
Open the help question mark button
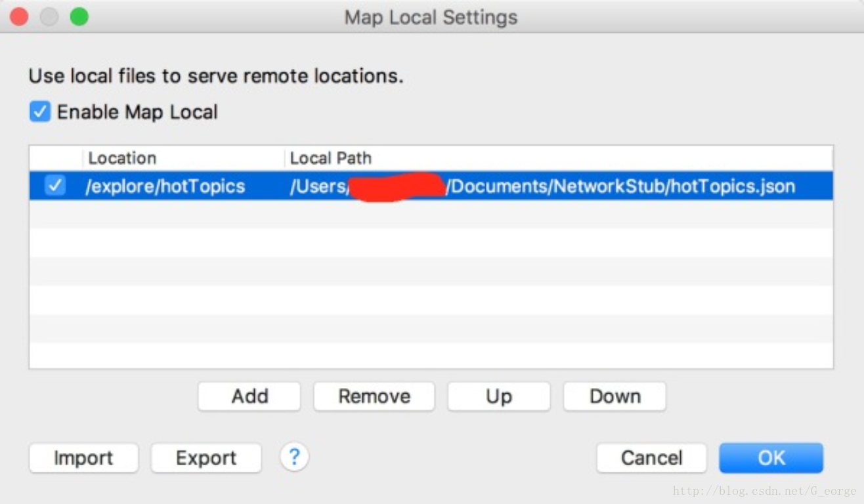click(294, 456)
